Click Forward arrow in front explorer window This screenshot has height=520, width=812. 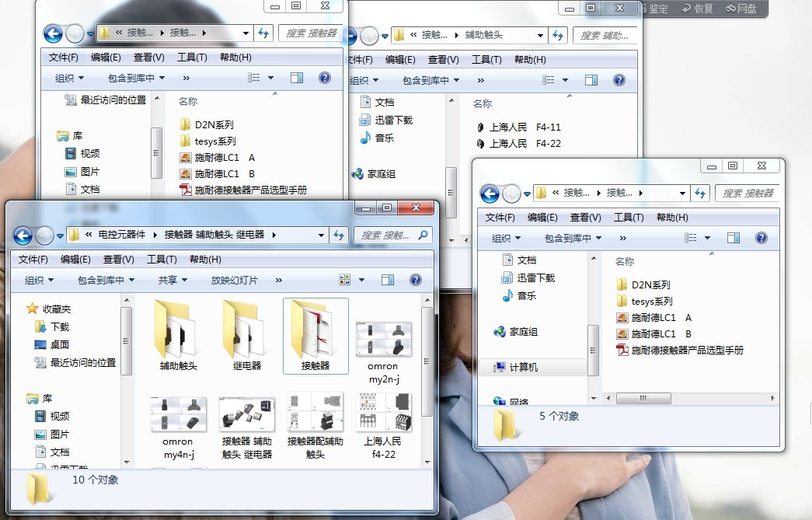pyautogui.click(x=44, y=236)
